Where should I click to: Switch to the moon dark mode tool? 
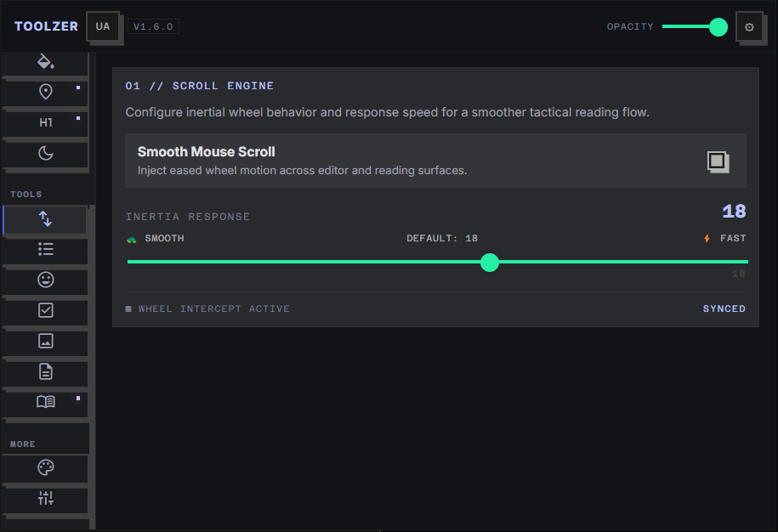45,153
